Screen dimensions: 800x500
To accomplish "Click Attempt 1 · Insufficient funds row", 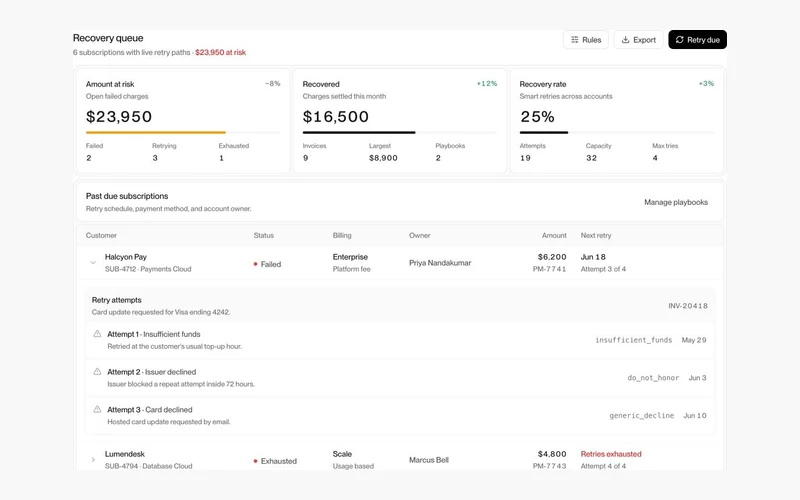I will (400, 340).
